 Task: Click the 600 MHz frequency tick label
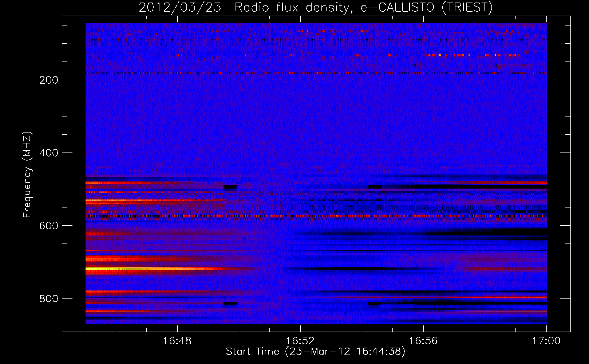49,226
